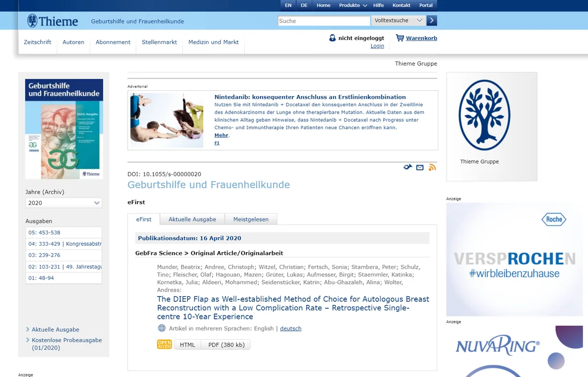Switch interface language to DE
The image size is (588, 377).
point(304,5)
